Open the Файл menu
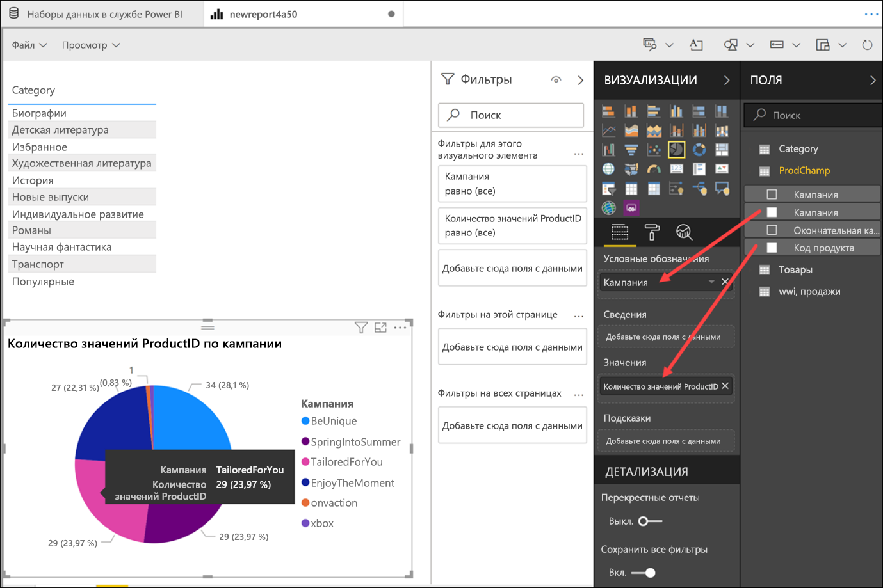883x588 pixels. pyautogui.click(x=29, y=45)
